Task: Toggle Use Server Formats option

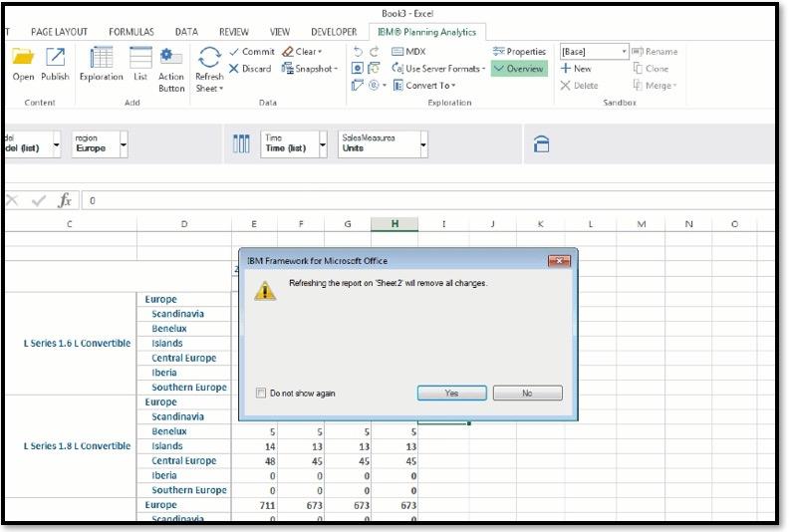Action: point(438,69)
